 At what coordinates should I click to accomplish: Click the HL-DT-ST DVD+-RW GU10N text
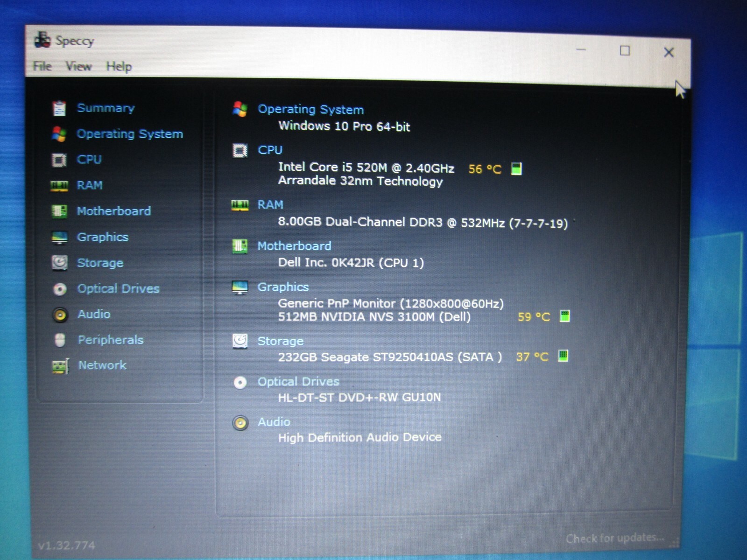(x=359, y=398)
